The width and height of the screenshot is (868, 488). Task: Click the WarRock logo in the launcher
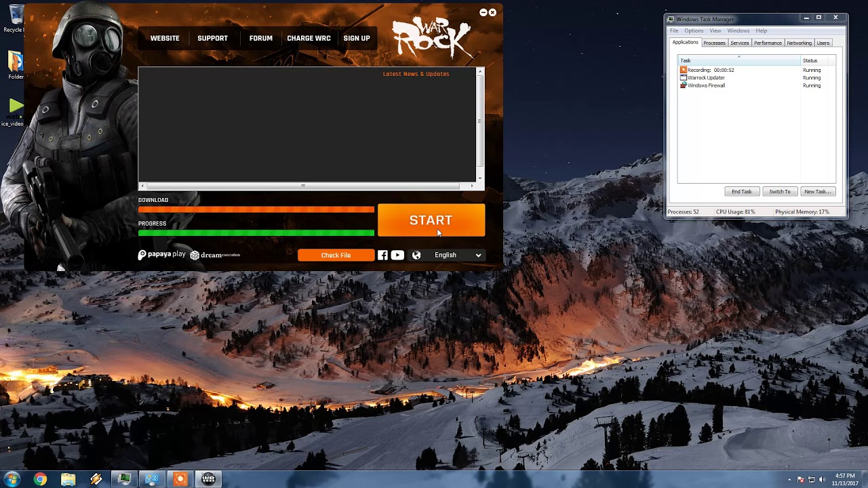coord(431,37)
